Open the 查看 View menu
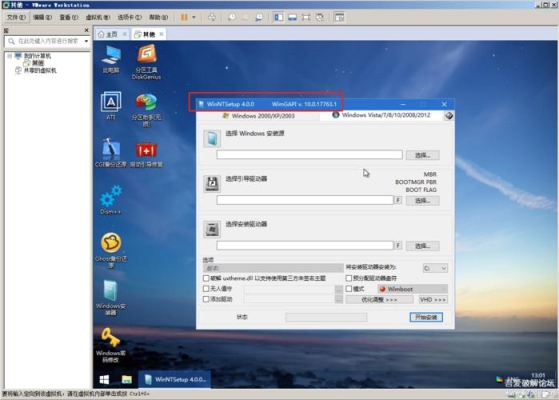The width and height of the screenshot is (559, 400). pos(68,17)
